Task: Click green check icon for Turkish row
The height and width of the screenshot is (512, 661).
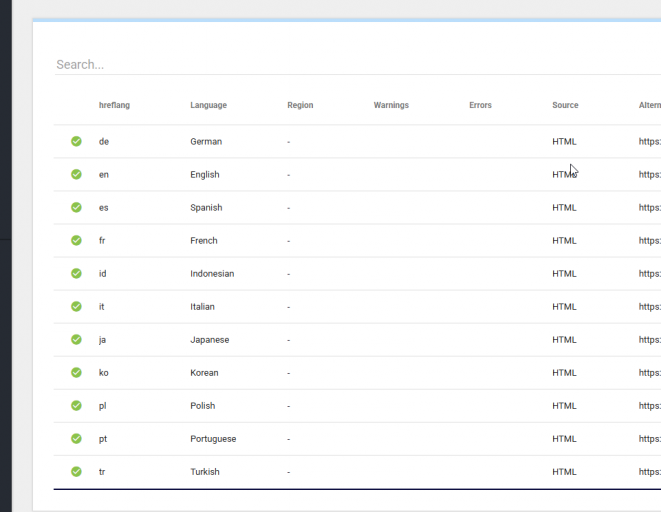Action: coord(76,472)
